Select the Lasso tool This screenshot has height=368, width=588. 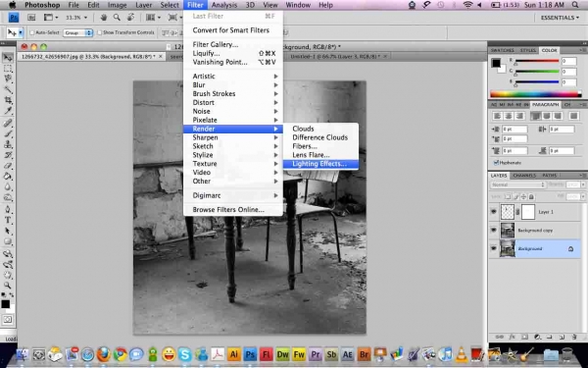[8, 79]
